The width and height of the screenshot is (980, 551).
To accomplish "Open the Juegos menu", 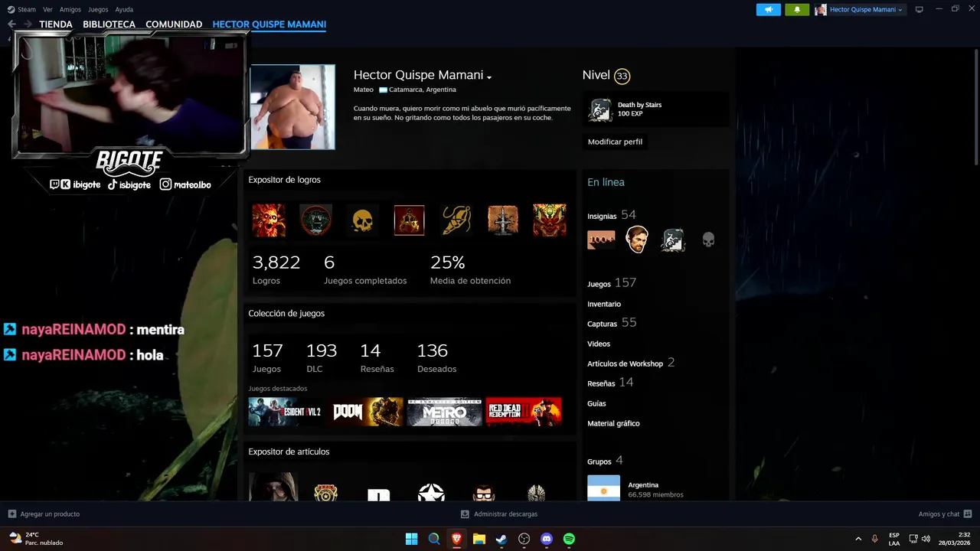I will coord(98,9).
